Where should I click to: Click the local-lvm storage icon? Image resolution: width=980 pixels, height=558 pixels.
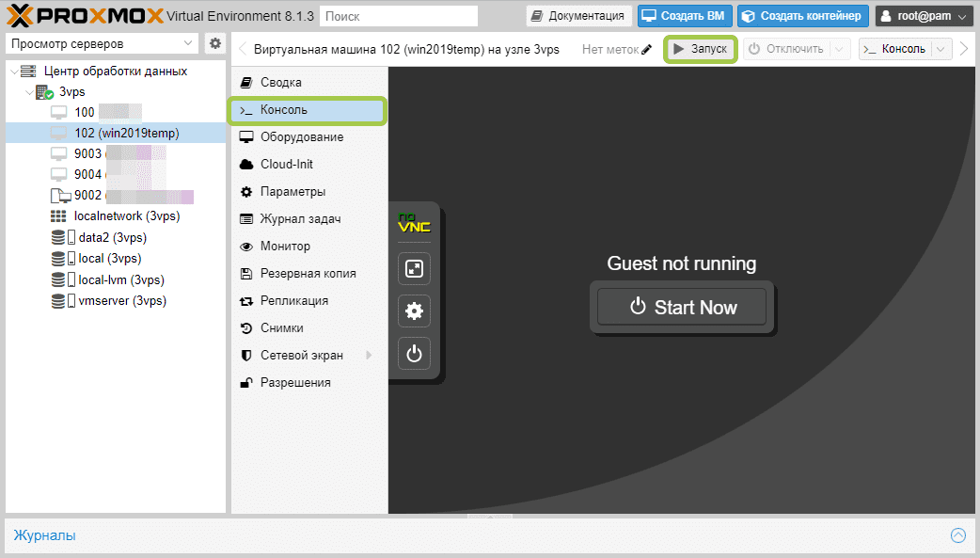point(62,279)
